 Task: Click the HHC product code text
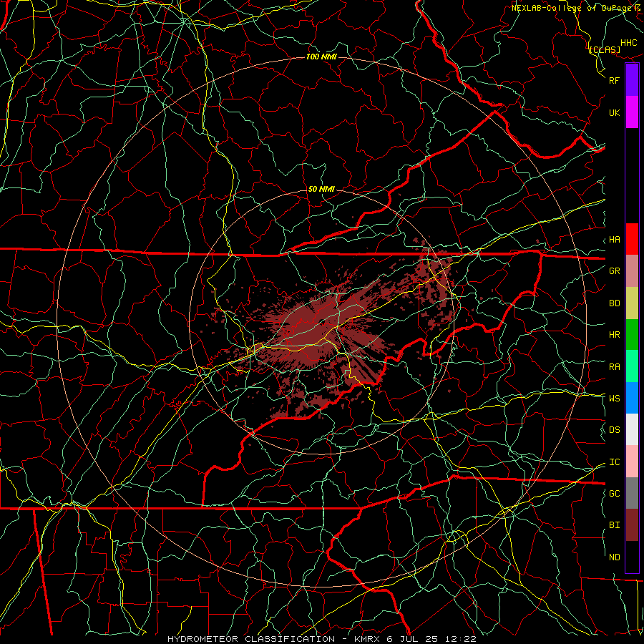tap(629, 43)
